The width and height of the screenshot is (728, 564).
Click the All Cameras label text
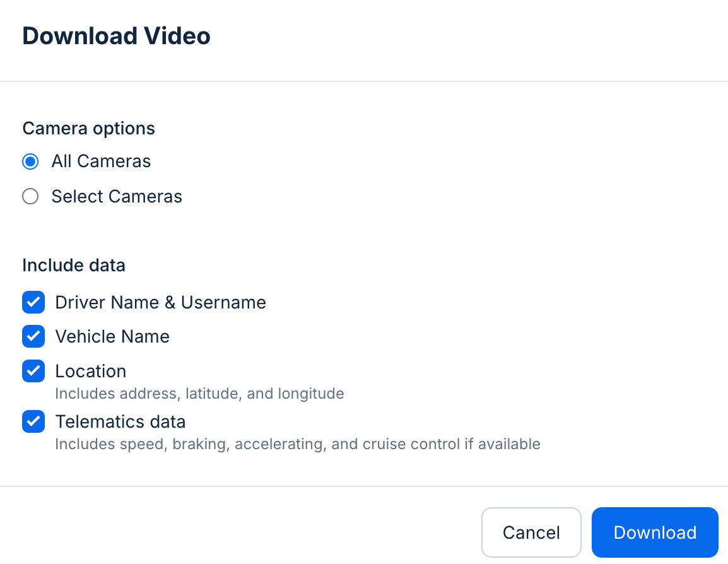[x=101, y=162]
